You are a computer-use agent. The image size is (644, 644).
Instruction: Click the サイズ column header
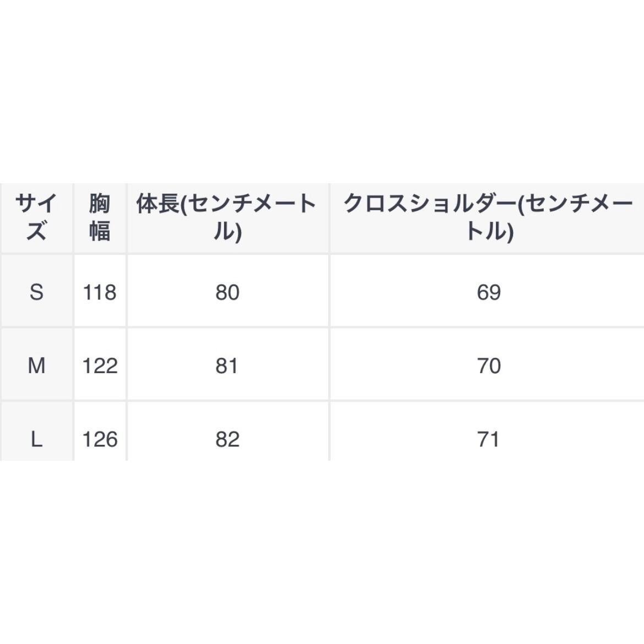click(36, 218)
